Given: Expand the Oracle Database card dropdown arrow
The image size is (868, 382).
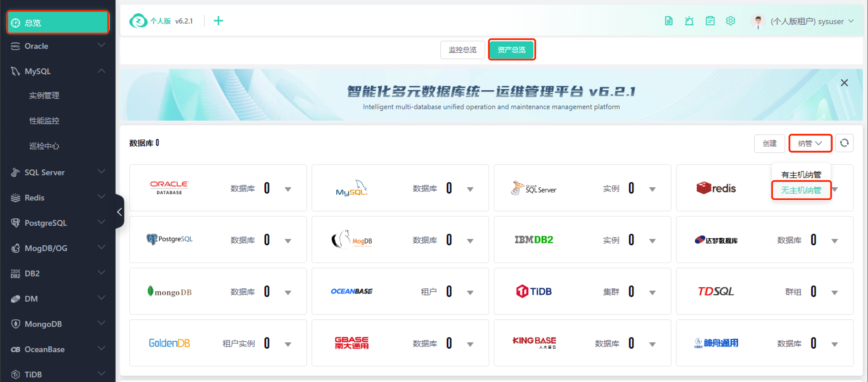Looking at the screenshot, I should coord(288,189).
